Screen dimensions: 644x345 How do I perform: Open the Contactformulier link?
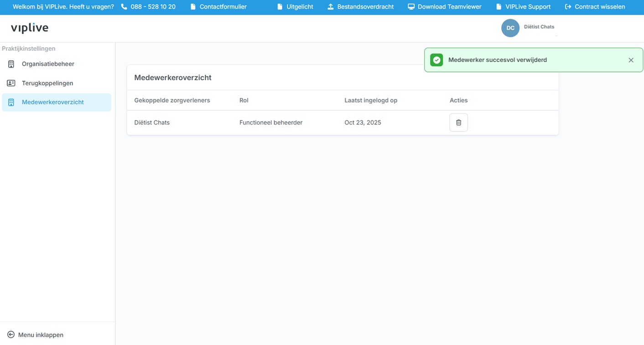(x=223, y=7)
